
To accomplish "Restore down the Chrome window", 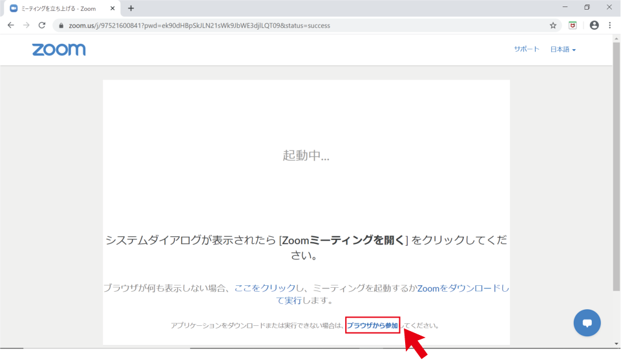I will tap(587, 7).
